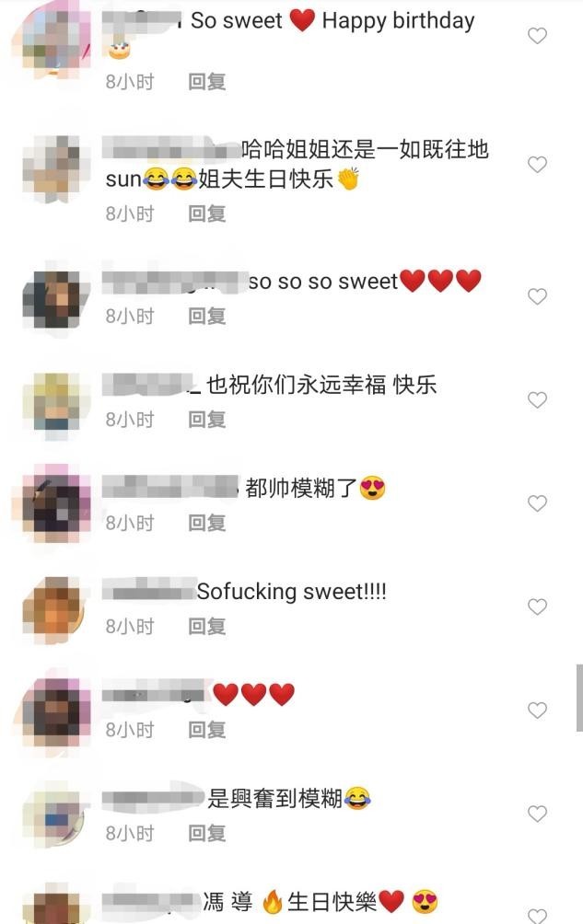This screenshot has height=924, width=583.
Task: Tap 回复 under '也祝你们永远幸福 快乐'
Action: click(x=207, y=420)
